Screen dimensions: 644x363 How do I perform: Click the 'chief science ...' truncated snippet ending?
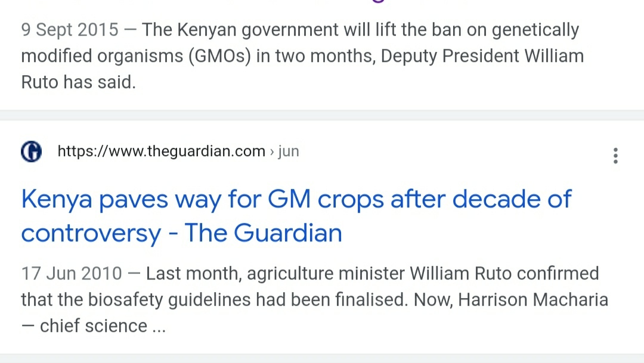click(x=103, y=326)
